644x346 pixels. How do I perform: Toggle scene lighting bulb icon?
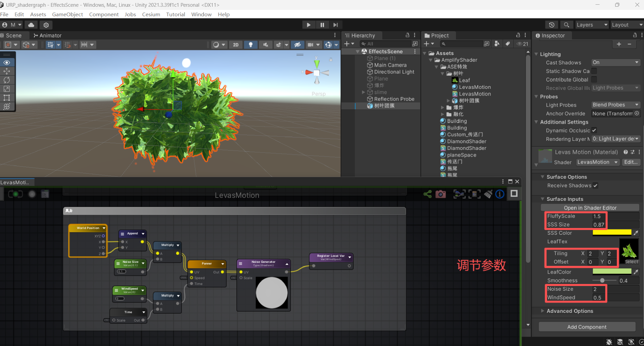(251, 45)
